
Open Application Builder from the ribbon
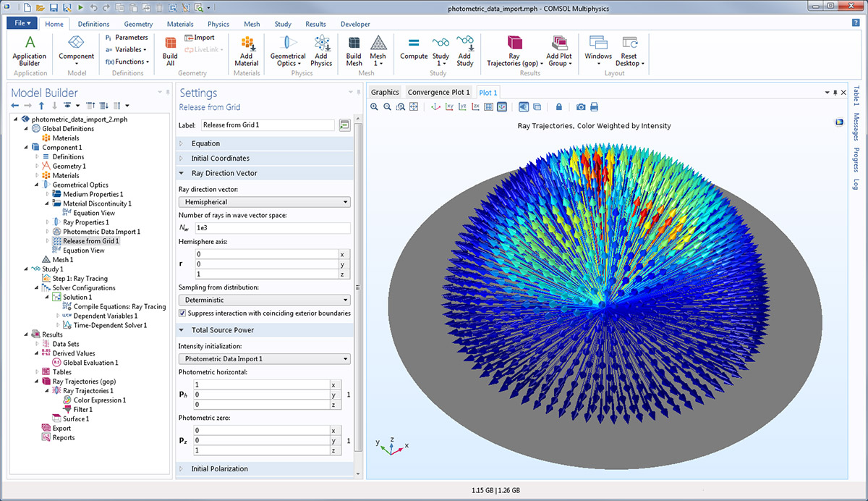[30, 49]
